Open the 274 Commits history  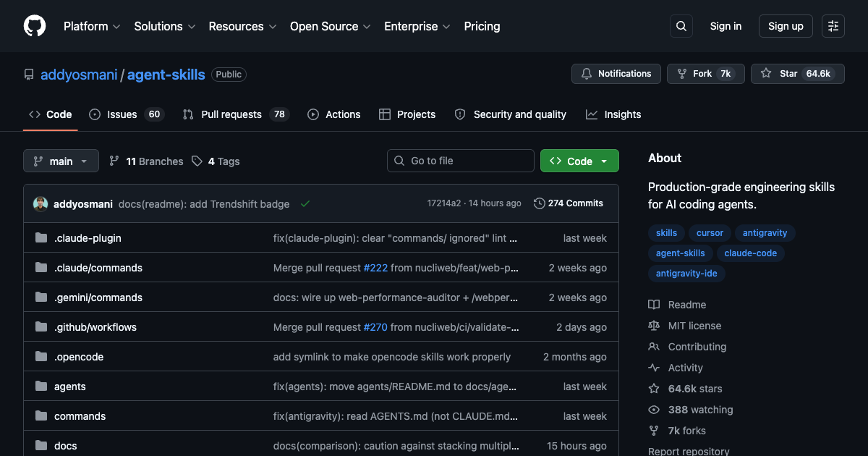click(x=569, y=203)
